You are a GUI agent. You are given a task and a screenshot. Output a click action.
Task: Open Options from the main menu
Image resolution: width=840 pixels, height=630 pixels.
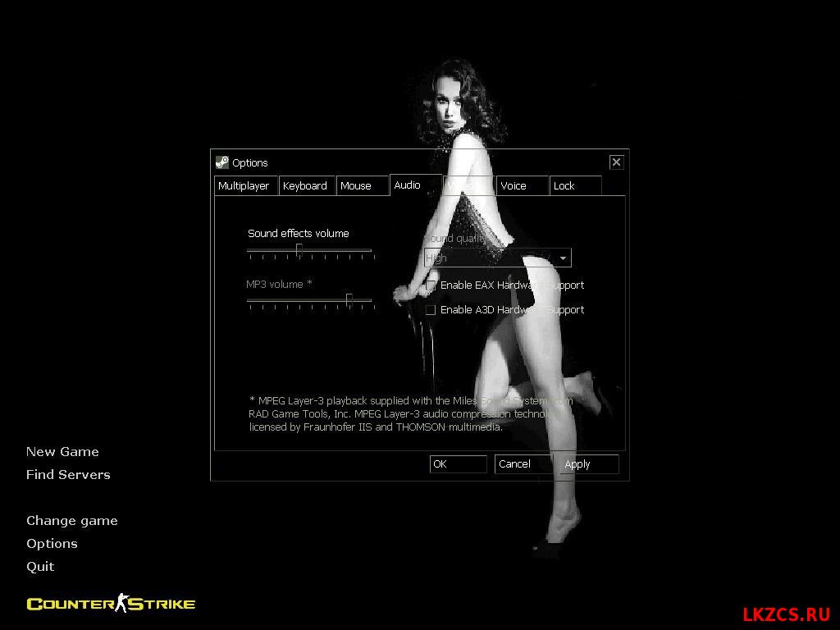(x=52, y=544)
